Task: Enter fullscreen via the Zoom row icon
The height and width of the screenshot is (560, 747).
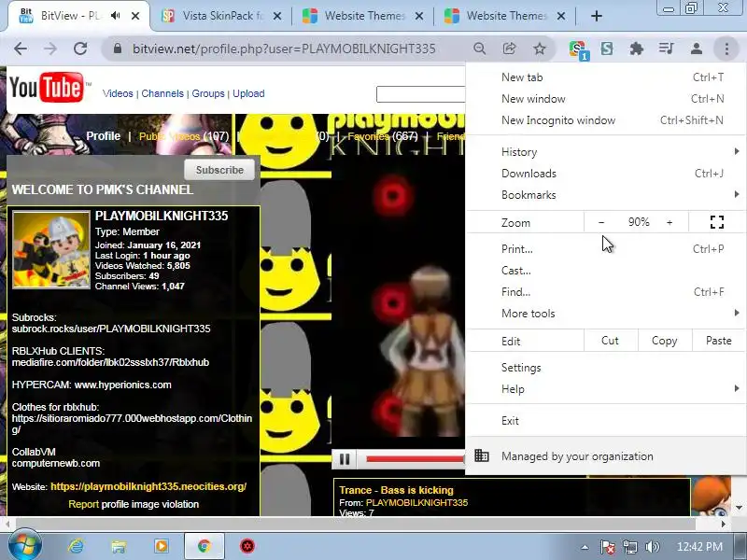Action: coord(717,222)
